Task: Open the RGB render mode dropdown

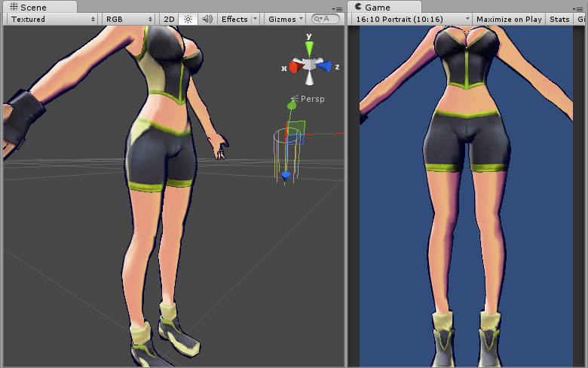Action: (x=129, y=19)
